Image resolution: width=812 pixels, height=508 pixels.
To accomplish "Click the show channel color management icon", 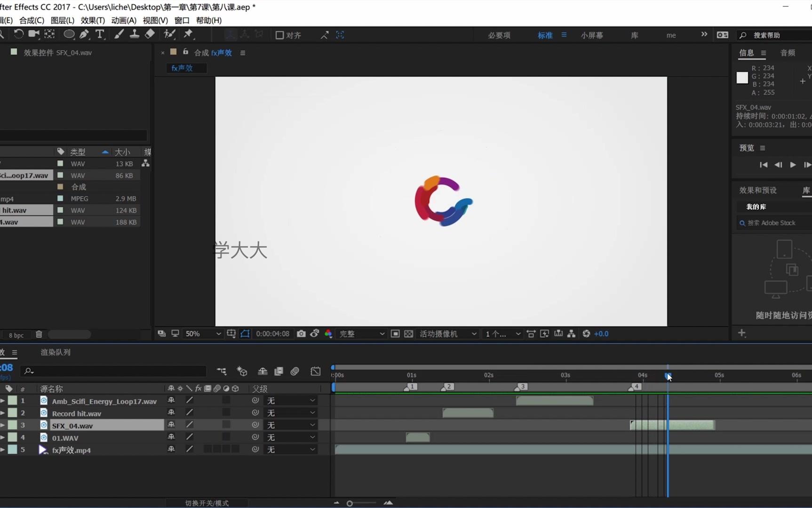I will click(328, 334).
